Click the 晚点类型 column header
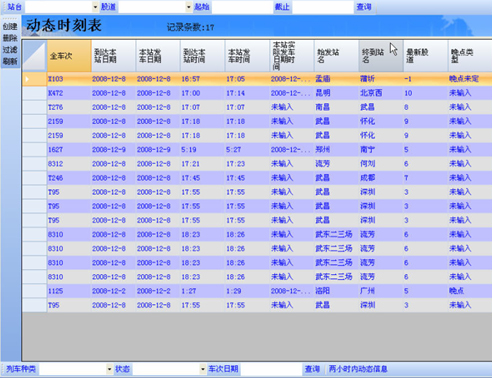 [470, 56]
